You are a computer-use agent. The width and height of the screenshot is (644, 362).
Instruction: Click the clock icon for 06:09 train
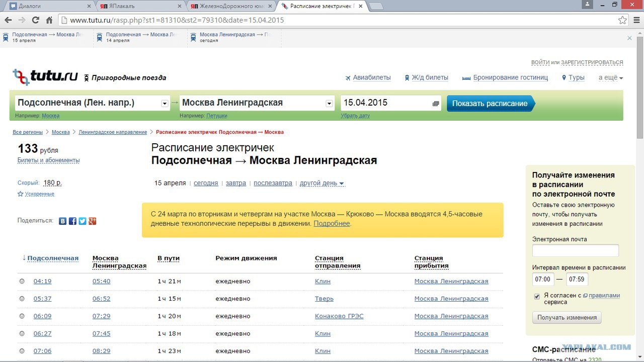pyautogui.click(x=22, y=316)
